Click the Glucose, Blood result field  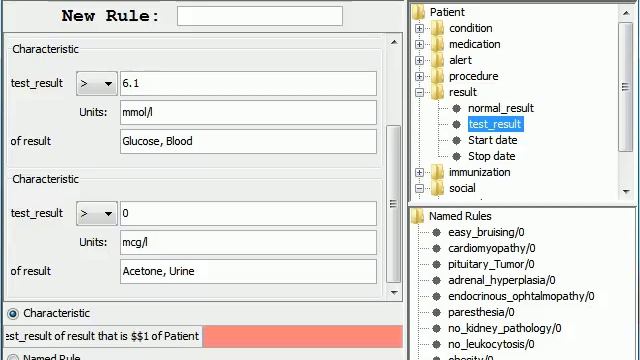248,141
